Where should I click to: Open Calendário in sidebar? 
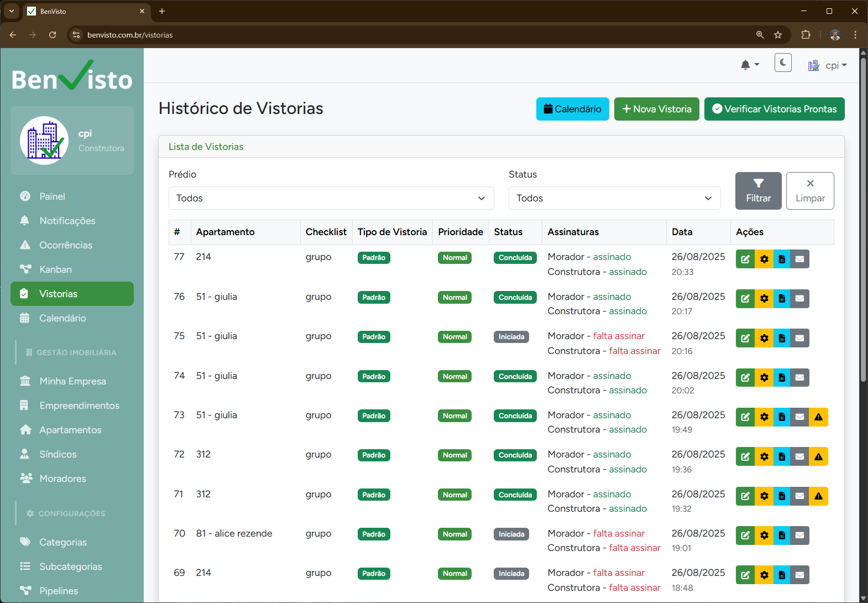coord(72,318)
